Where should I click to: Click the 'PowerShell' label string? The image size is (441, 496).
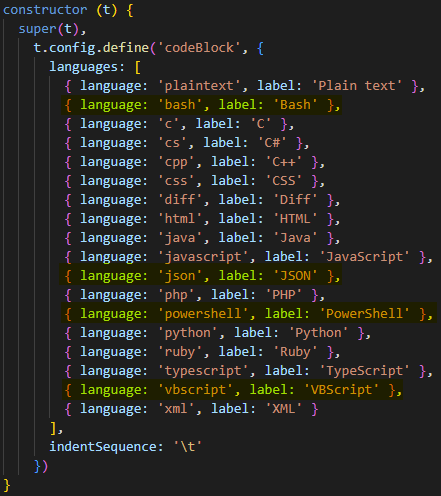[x=365, y=314]
